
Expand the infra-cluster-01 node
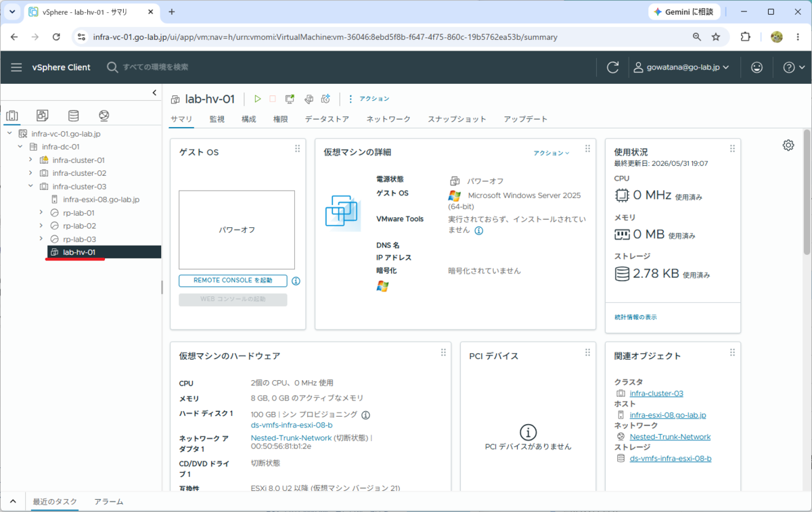[30, 160]
